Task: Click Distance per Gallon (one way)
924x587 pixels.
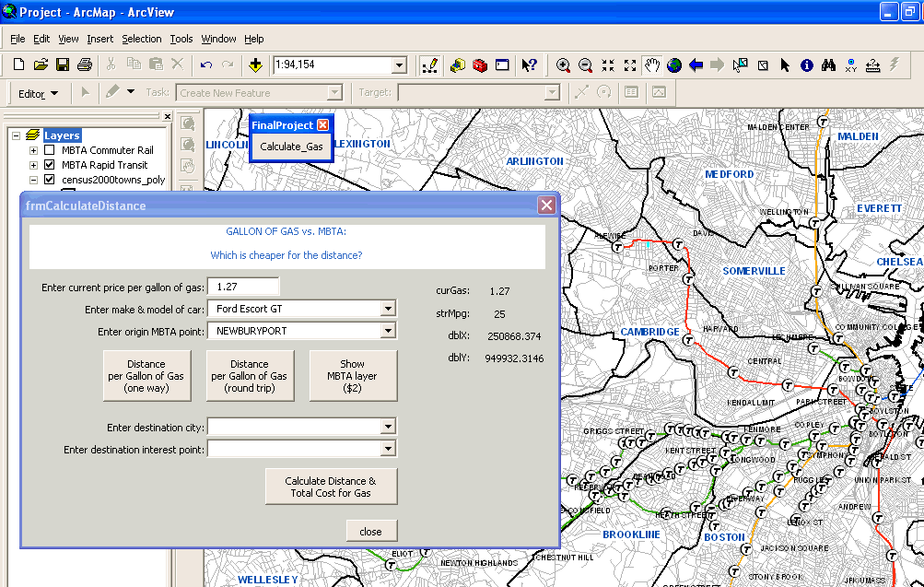Action: click(x=146, y=376)
